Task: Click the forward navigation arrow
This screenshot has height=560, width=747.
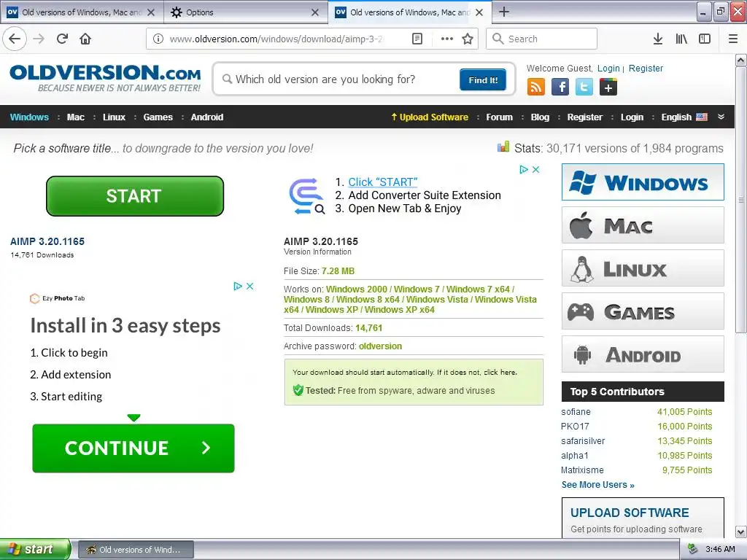Action: (x=39, y=39)
